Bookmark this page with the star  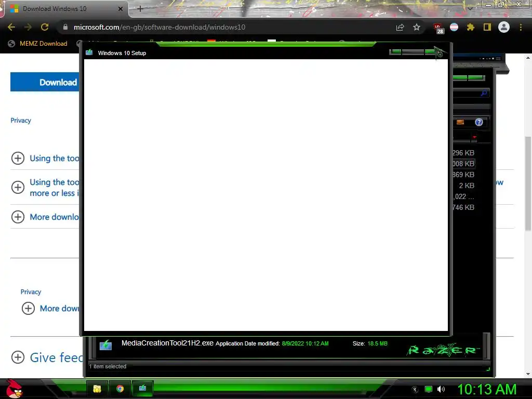[x=417, y=27]
